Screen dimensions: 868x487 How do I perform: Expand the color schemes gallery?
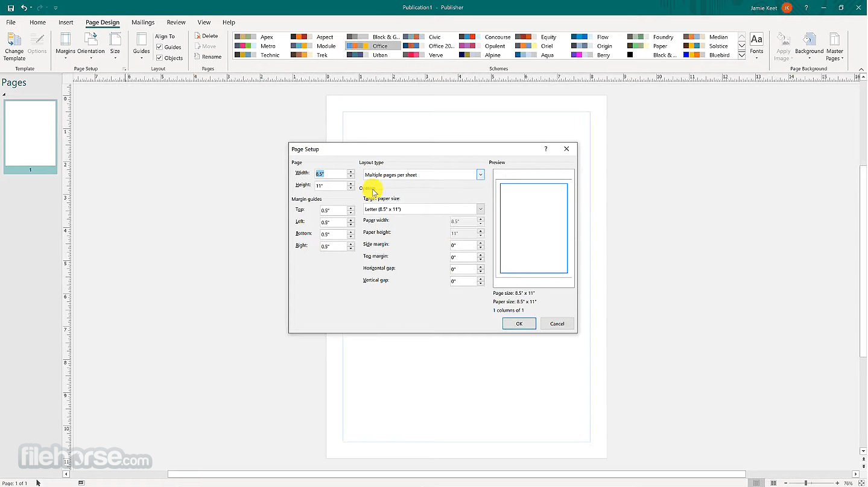click(742, 55)
